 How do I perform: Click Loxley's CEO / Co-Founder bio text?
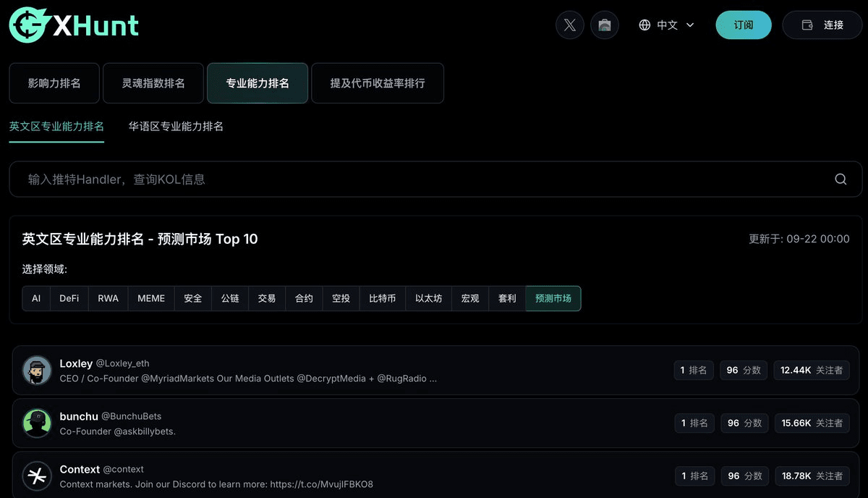[248, 379]
